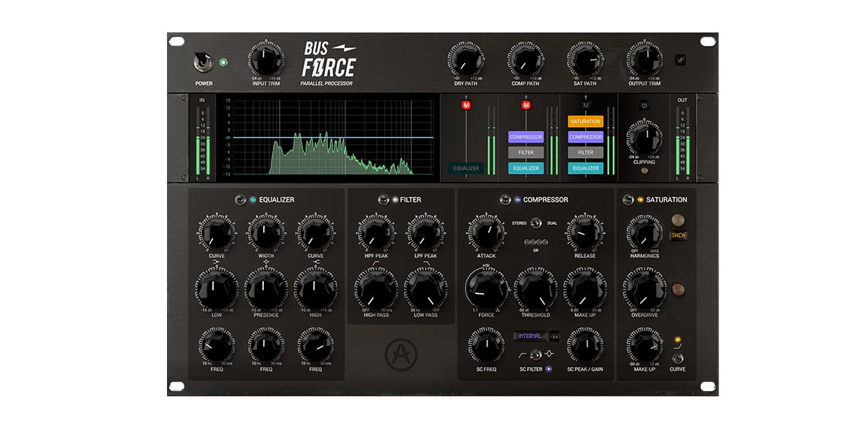Click the Filter block in comp path

click(x=526, y=153)
